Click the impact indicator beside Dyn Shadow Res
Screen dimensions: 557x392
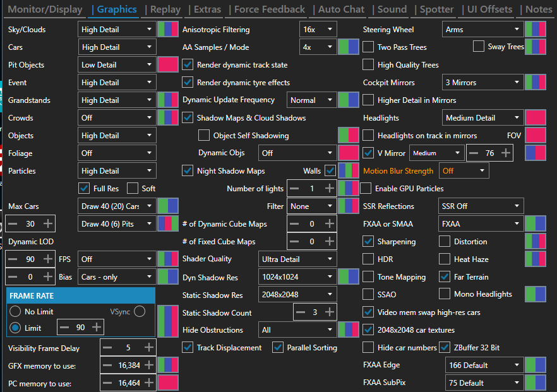[x=349, y=276]
